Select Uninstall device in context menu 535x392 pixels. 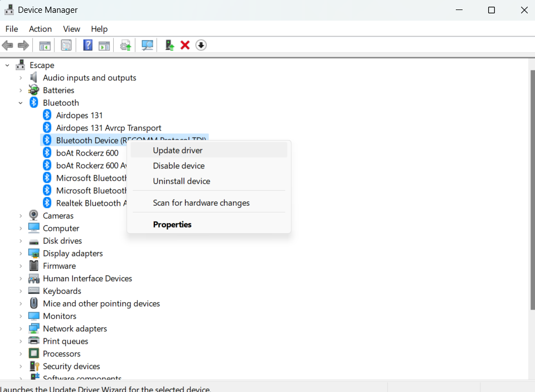point(182,181)
